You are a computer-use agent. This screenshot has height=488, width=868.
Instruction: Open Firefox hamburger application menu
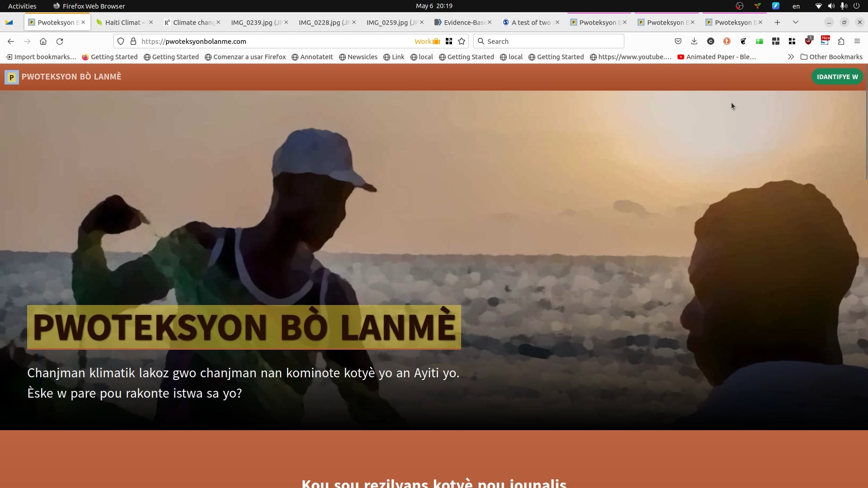pos(857,41)
